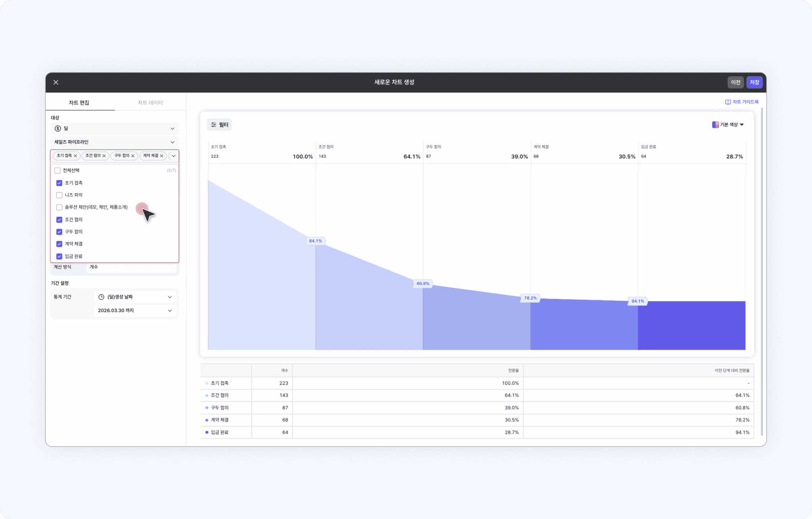This screenshot has height=519, width=812.
Task: Click the clock icon in 통계 기간
Action: 101,297
